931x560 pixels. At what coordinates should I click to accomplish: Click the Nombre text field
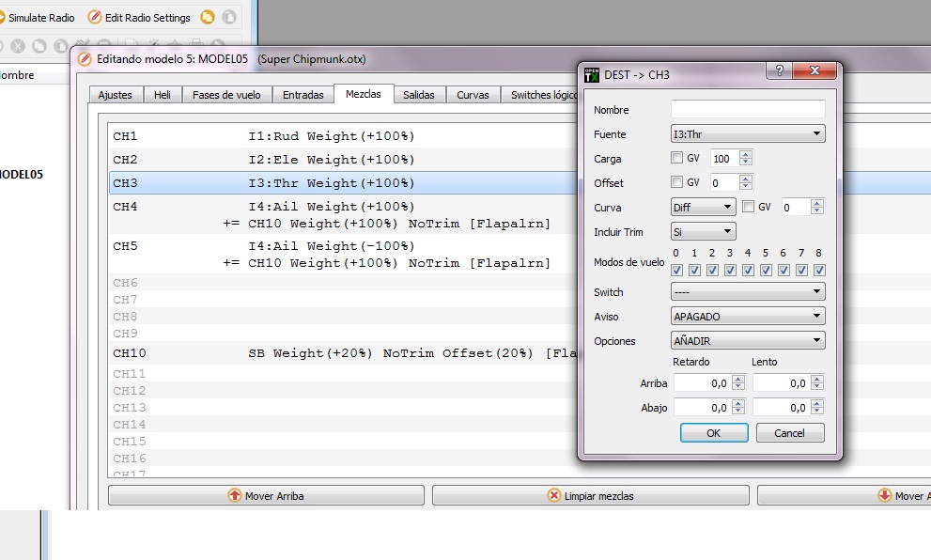pyautogui.click(x=748, y=110)
